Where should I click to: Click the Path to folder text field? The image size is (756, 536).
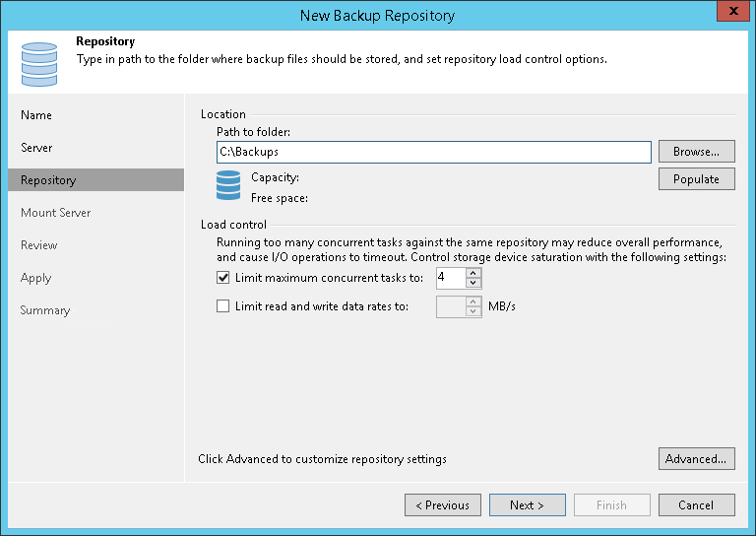[433, 152]
